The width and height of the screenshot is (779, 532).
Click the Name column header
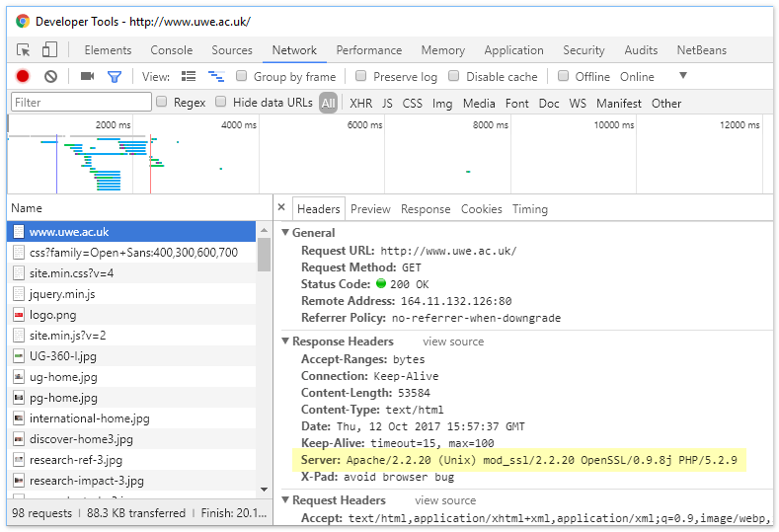140,208
